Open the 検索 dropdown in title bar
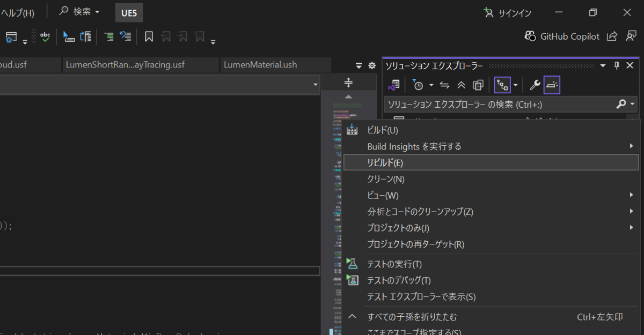 point(79,11)
